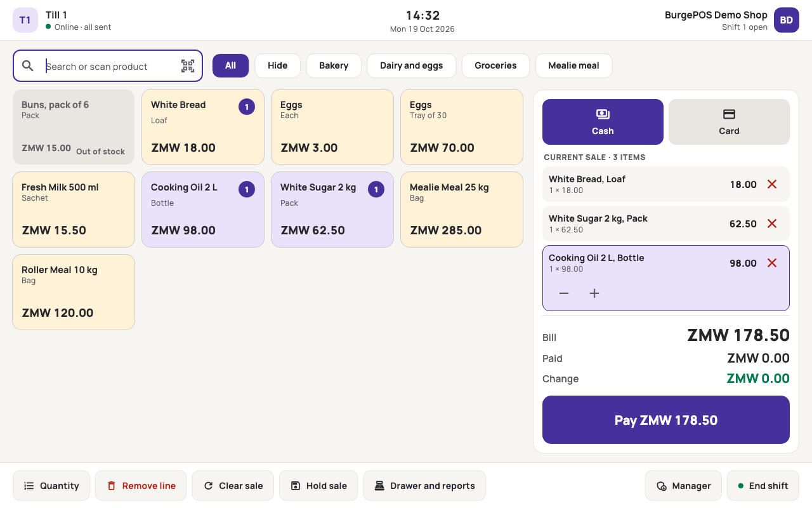812x508 pixels.
Task: Open Manager options
Action: 683,486
